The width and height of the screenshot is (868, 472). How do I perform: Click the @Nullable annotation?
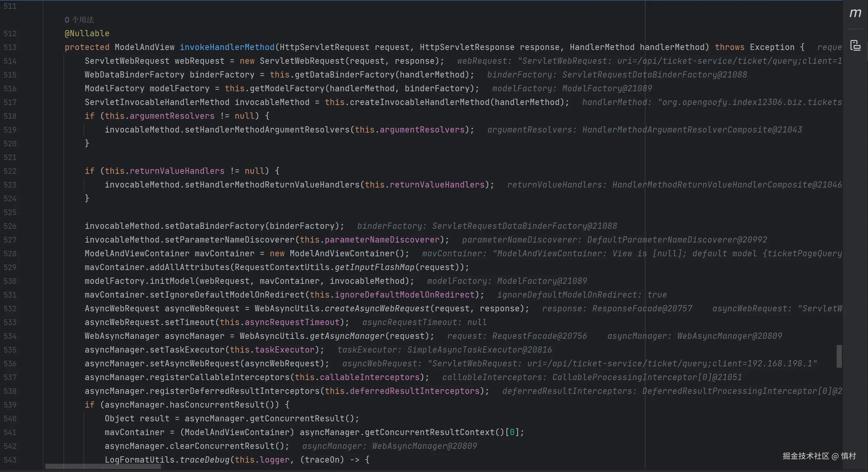87,33
